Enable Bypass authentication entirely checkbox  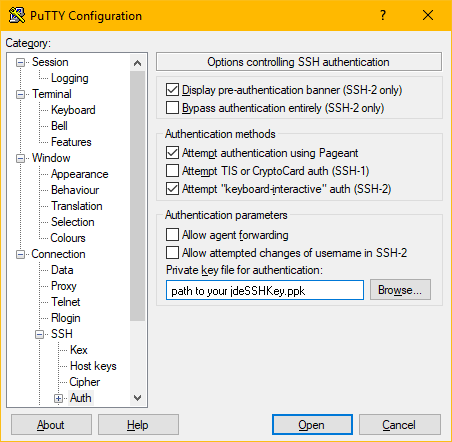point(172,108)
